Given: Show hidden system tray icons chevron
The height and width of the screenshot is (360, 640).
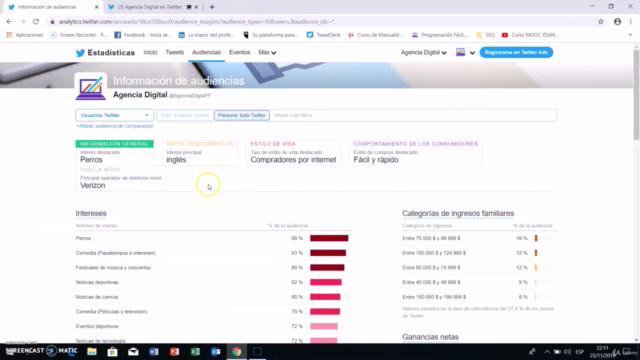Looking at the screenshot, I should [547, 351].
